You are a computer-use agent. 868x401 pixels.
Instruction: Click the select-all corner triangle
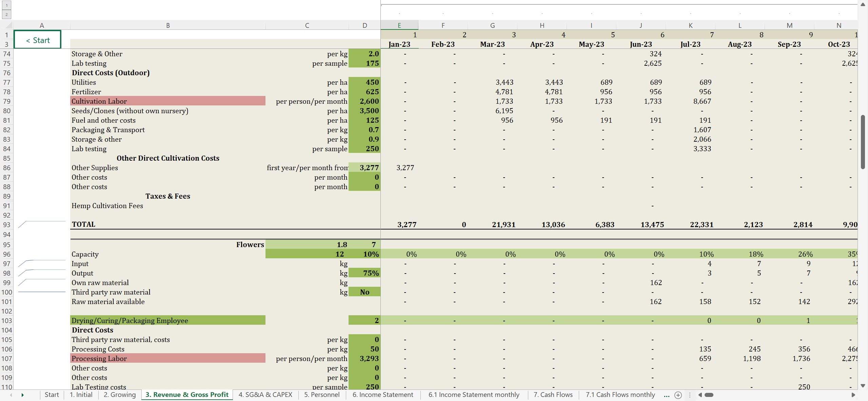(x=8, y=25)
